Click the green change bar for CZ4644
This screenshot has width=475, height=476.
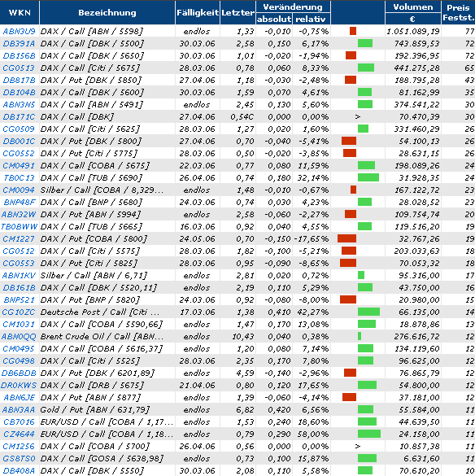369,434
